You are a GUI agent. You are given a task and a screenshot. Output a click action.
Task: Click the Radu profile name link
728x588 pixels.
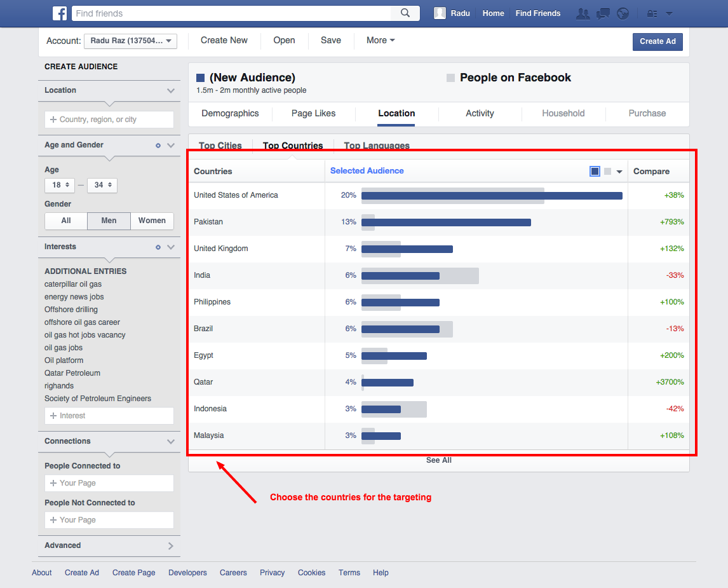(460, 13)
